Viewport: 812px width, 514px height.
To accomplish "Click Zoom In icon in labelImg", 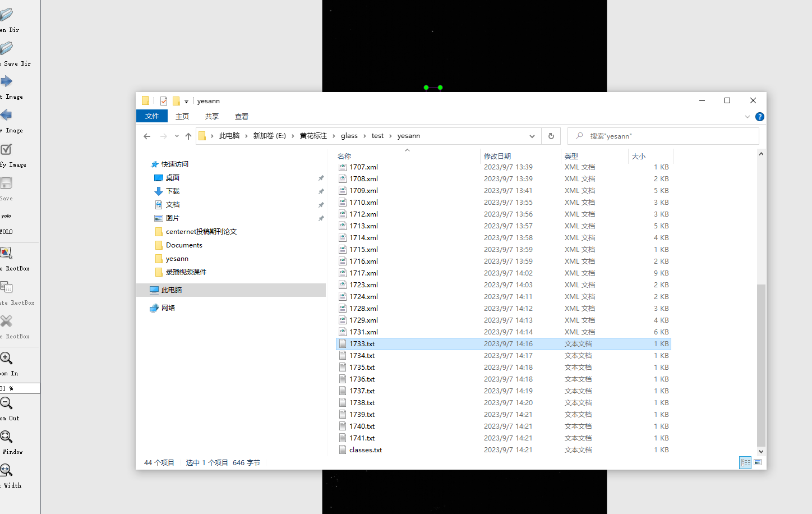I will 6,358.
